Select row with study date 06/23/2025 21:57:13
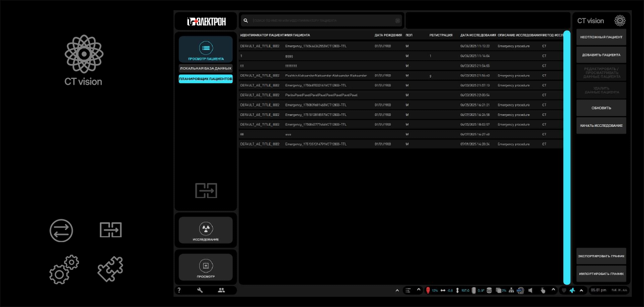 click(401, 85)
